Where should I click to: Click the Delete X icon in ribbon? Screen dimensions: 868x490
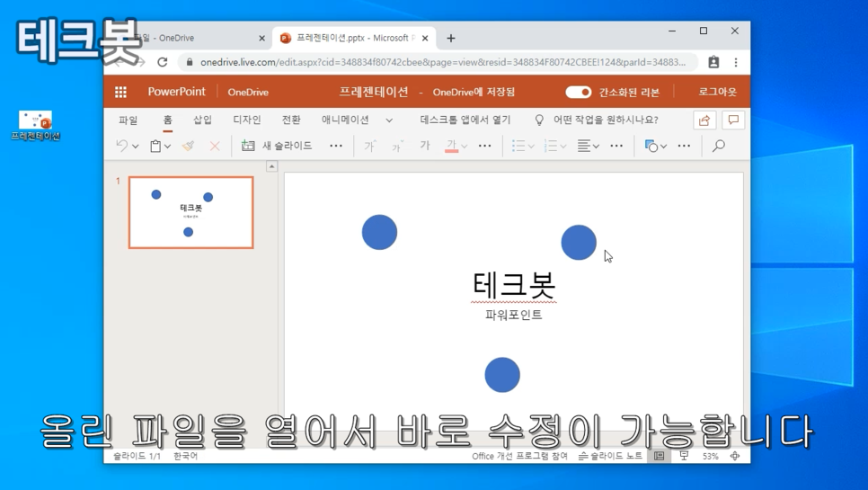tap(215, 147)
